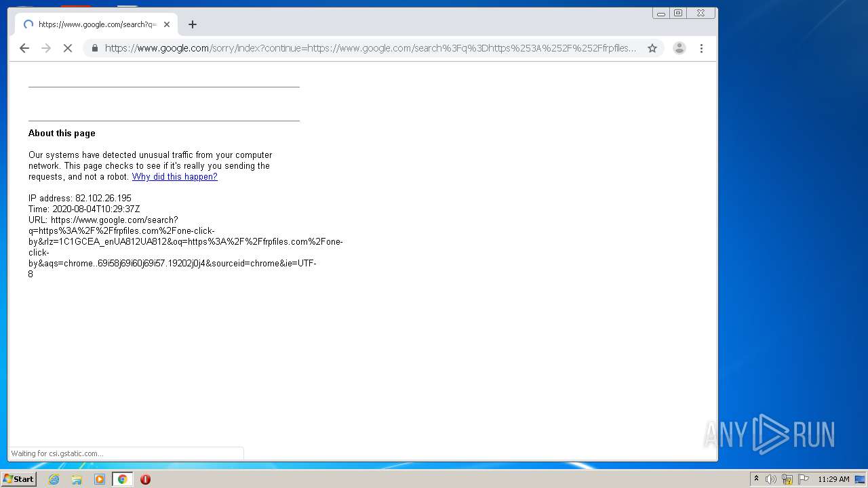Click the Time: 2020-08-04T10:29:37Z line
This screenshot has width=868, height=488.
84,209
